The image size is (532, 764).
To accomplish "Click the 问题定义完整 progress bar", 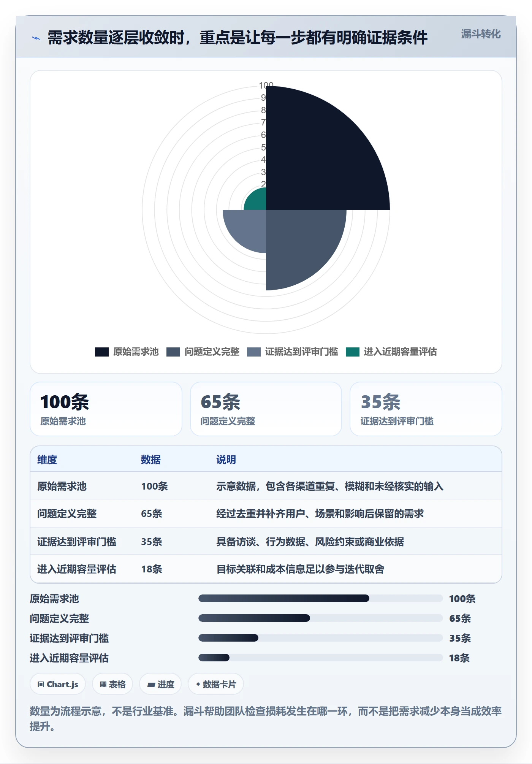I will click(320, 618).
